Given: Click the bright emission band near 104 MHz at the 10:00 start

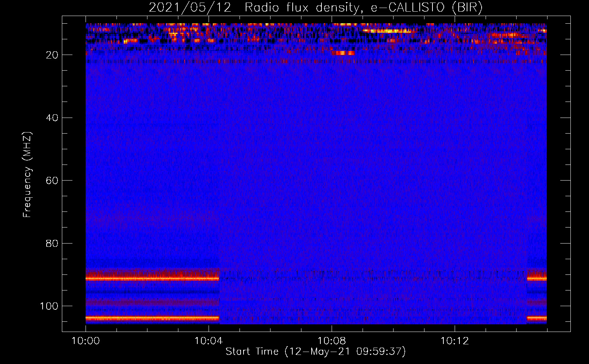Looking at the screenshot, I should point(152,318).
